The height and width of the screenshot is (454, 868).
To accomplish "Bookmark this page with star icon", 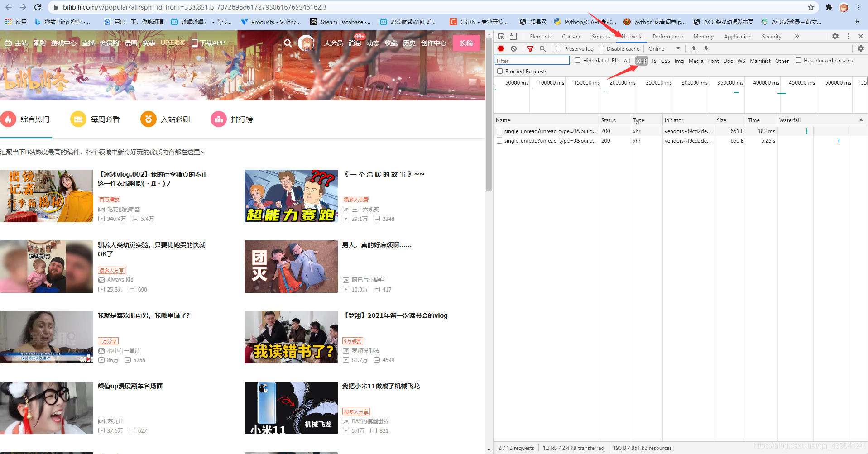I will (x=811, y=7).
